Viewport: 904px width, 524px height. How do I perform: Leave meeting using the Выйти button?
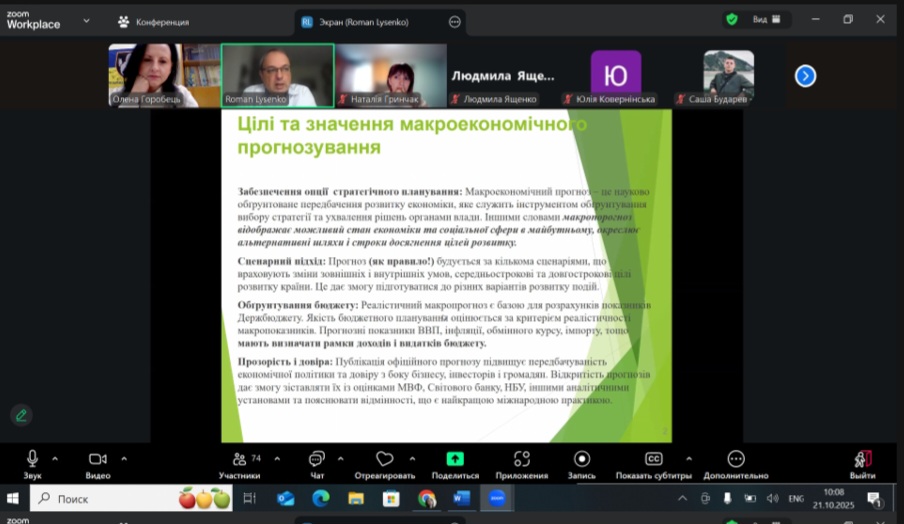pyautogui.click(x=862, y=463)
